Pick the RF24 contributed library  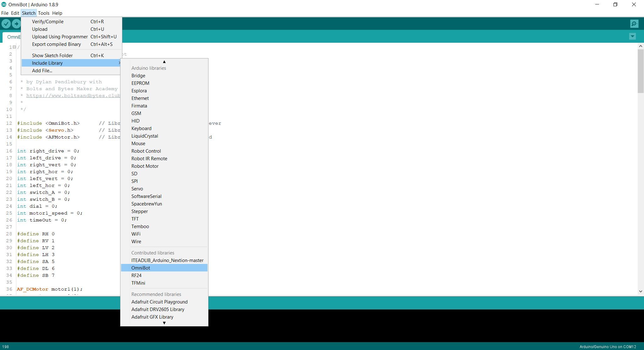pos(136,276)
